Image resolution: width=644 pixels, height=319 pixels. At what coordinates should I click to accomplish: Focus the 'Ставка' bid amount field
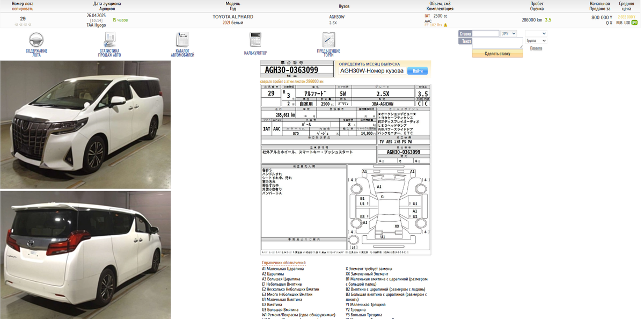(485, 33)
